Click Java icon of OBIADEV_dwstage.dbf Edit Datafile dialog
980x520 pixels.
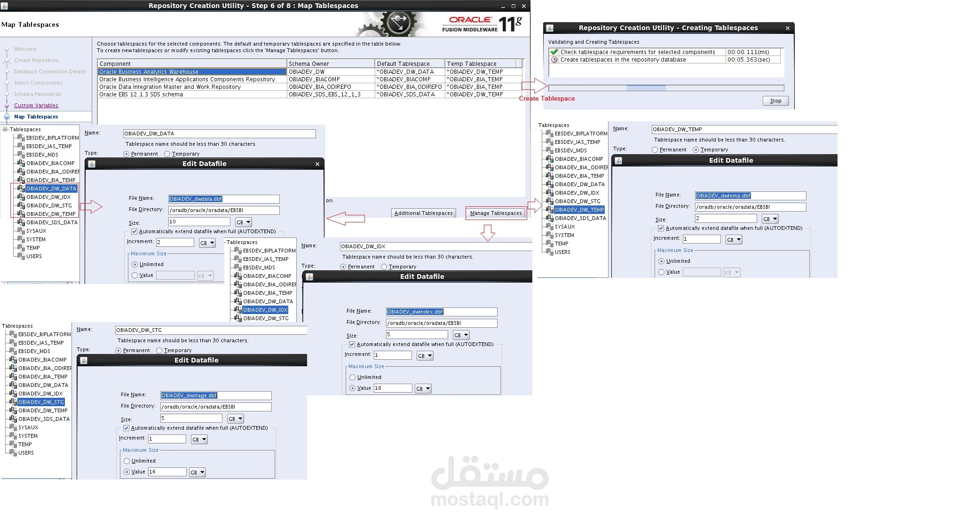84,361
